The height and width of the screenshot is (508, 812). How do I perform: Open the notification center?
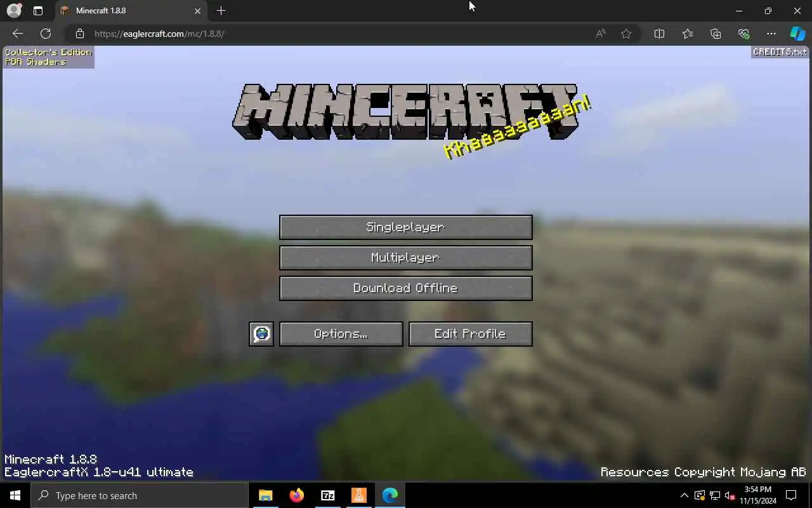click(791, 495)
